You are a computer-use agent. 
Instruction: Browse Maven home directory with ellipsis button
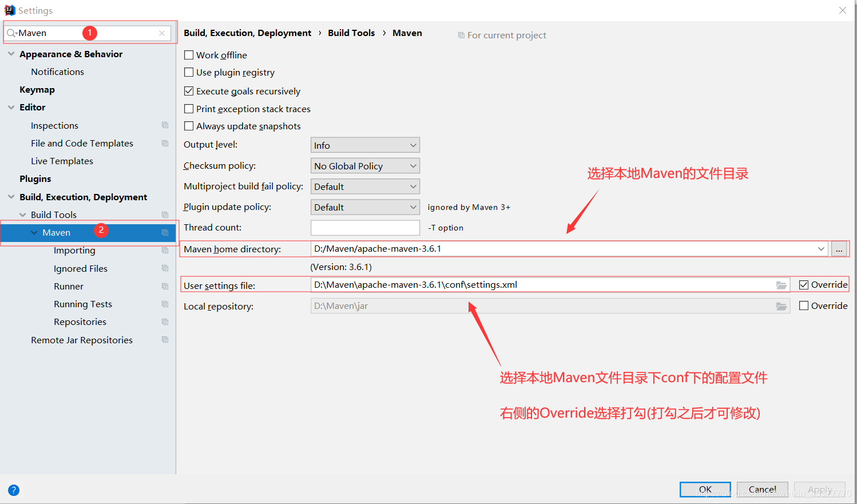click(x=839, y=249)
